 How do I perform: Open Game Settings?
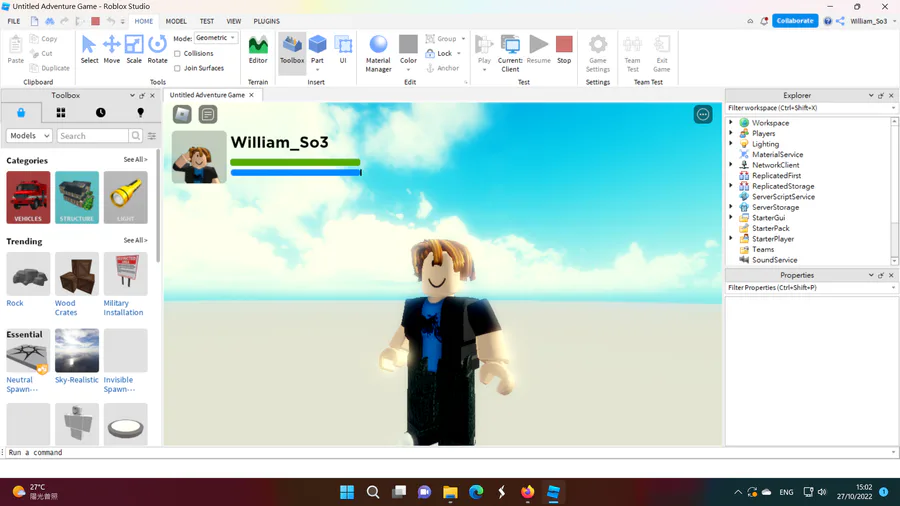(x=598, y=53)
